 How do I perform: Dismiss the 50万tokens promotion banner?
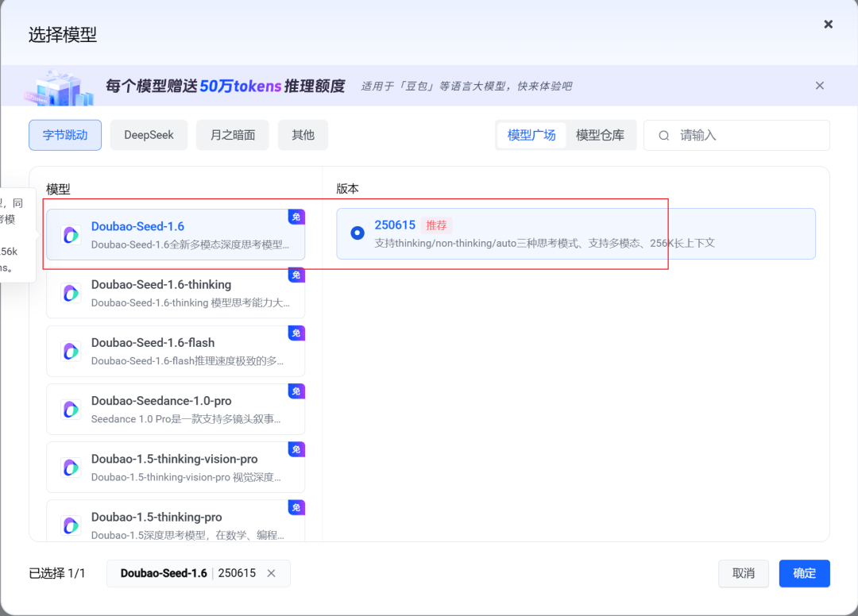point(819,85)
